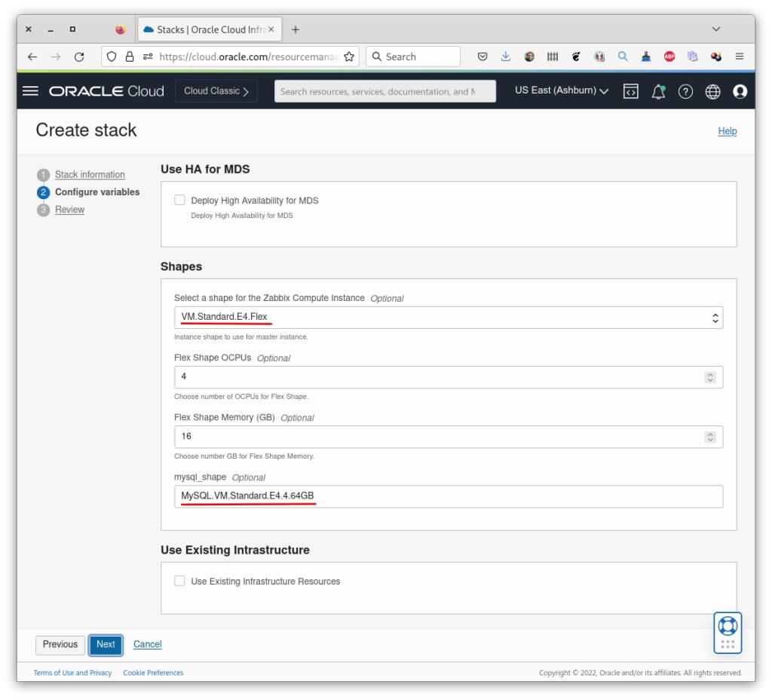Jump to the Review step
Viewport: 772px width, 700px height.
[69, 210]
